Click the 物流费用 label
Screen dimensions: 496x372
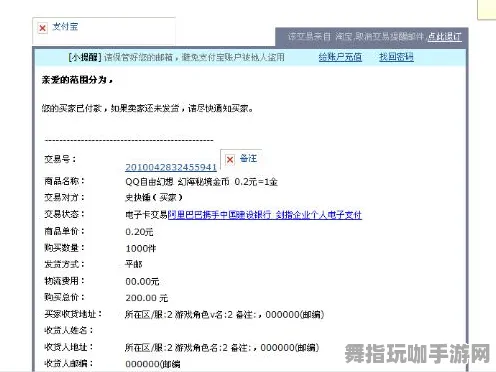click(65, 281)
